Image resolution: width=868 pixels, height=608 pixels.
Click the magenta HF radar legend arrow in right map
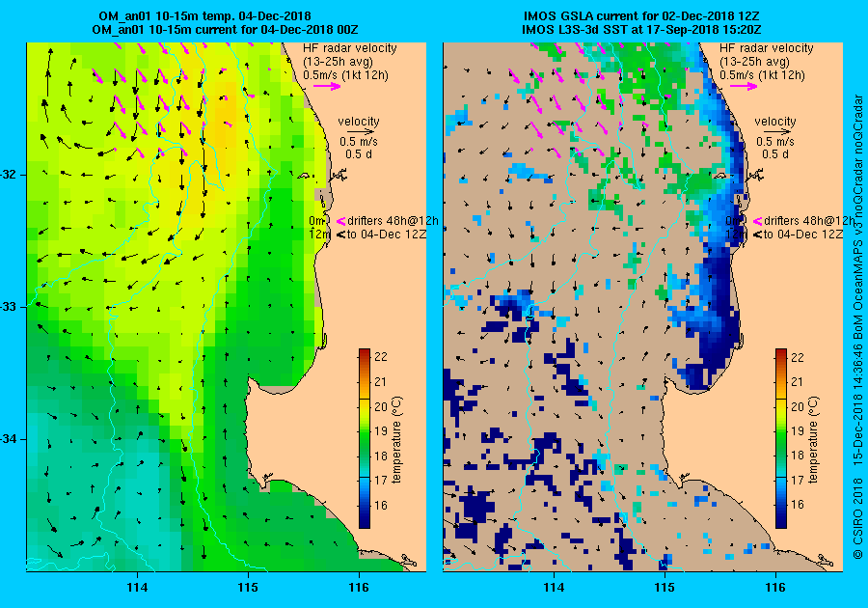pyautogui.click(x=744, y=86)
